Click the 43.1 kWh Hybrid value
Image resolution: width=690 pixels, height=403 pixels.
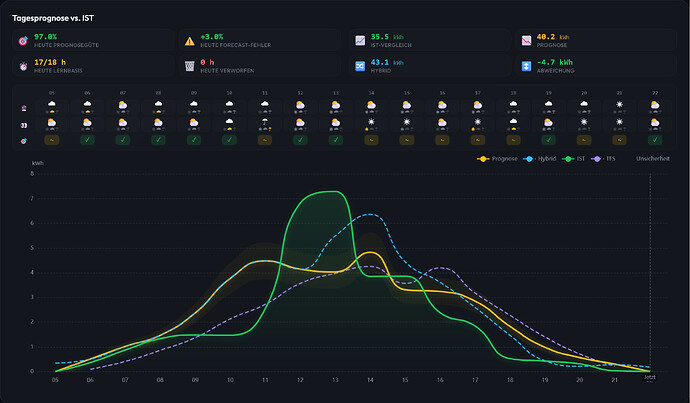coord(387,62)
